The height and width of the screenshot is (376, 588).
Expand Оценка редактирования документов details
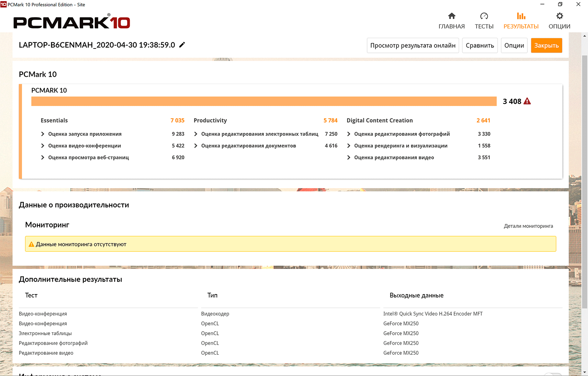[196, 146]
